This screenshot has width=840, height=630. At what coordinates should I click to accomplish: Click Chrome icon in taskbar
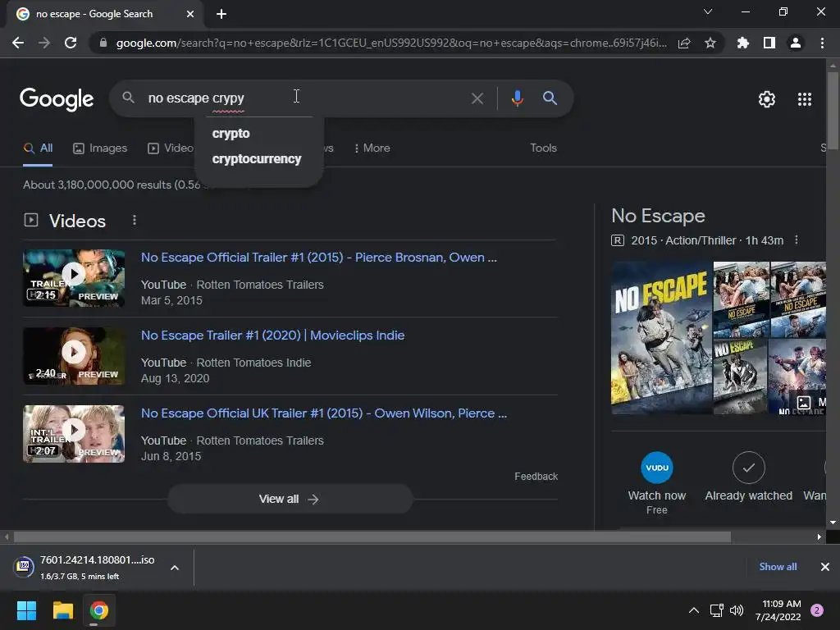click(99, 610)
